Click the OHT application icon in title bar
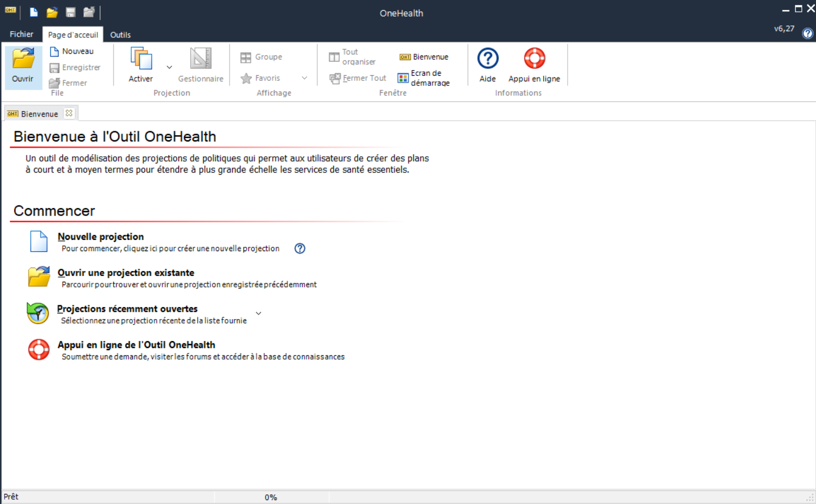The height and width of the screenshot is (504, 816). pyautogui.click(x=11, y=10)
